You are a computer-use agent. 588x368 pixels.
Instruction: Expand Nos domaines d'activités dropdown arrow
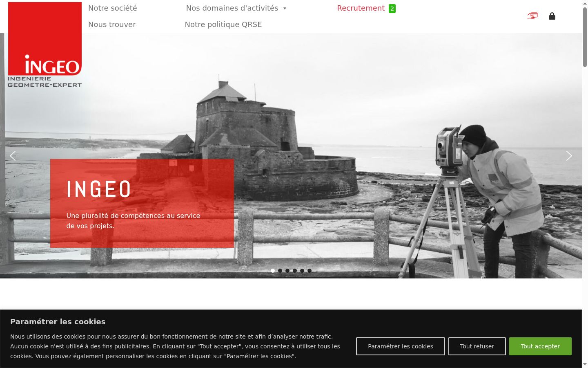coord(285,8)
